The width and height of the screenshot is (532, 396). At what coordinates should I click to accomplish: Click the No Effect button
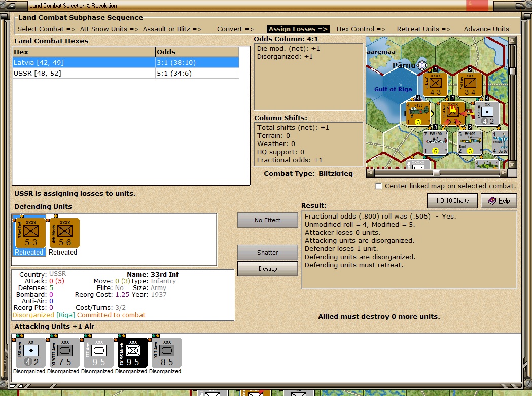point(267,220)
